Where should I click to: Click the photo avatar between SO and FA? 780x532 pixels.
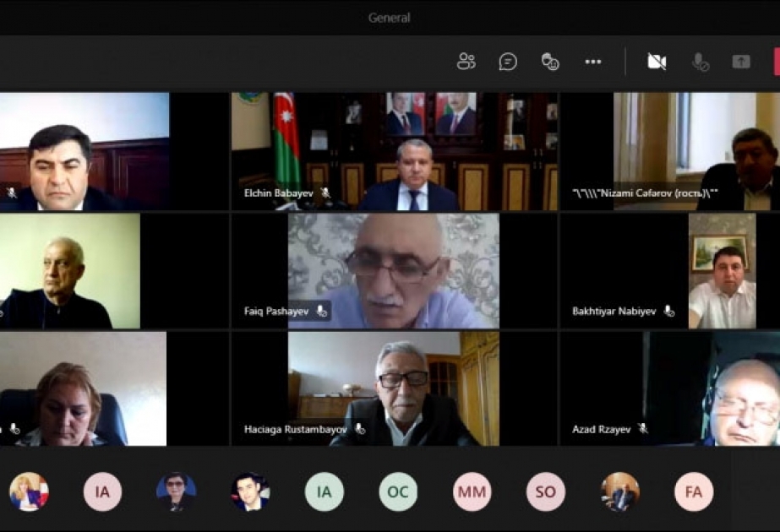point(619,491)
